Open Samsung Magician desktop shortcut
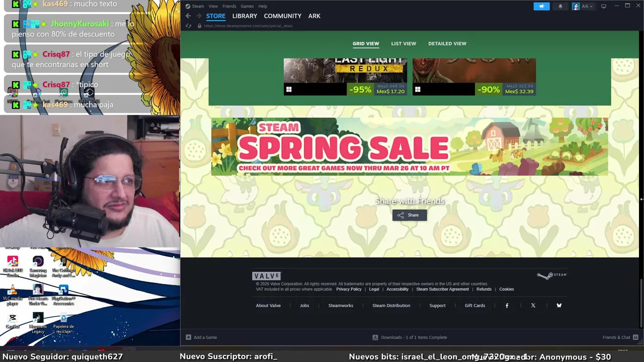The height and width of the screenshot is (362, 644). pos(38,266)
